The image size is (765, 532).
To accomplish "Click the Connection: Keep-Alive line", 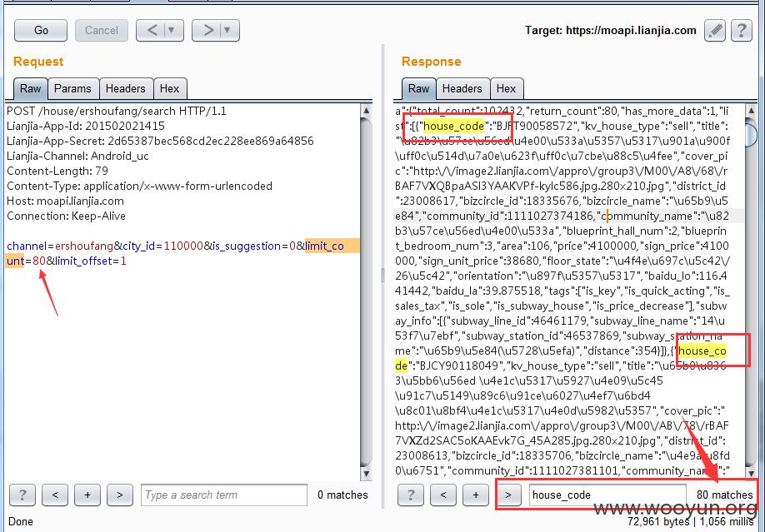I will [x=66, y=216].
